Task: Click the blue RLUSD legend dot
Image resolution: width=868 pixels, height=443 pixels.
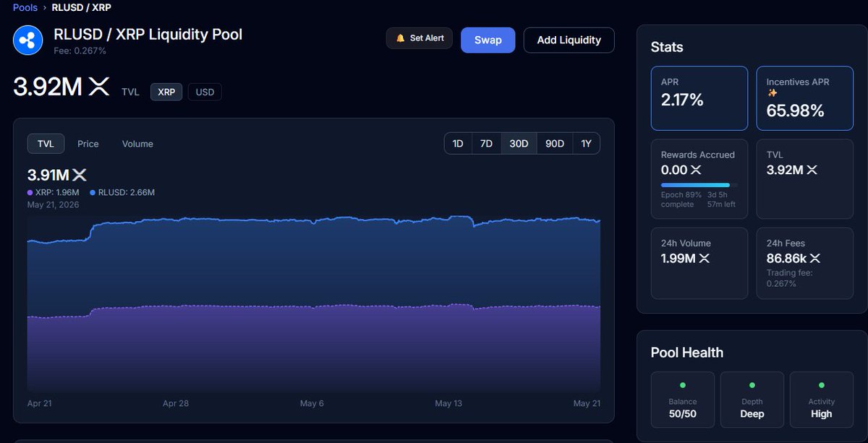Action: (93, 193)
